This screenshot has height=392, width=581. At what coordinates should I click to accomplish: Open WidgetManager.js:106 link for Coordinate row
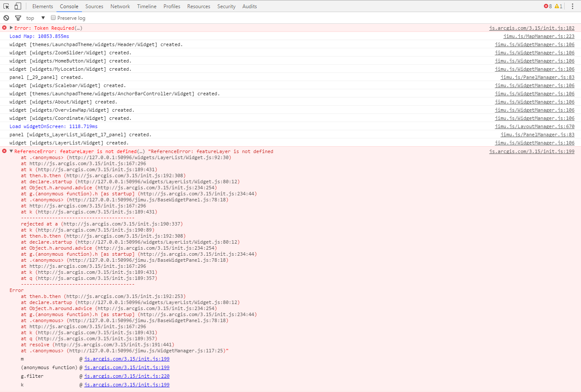[534, 118]
